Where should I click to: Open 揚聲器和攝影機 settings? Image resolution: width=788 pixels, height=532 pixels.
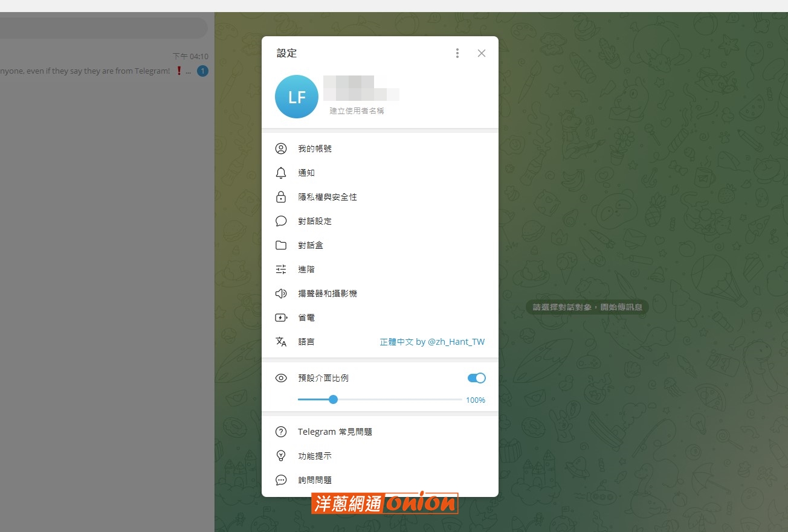click(380, 293)
